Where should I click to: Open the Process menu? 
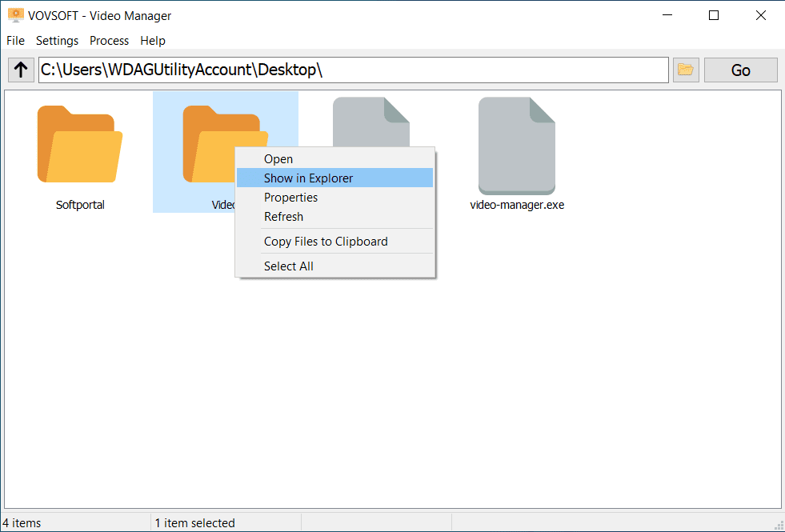(109, 41)
